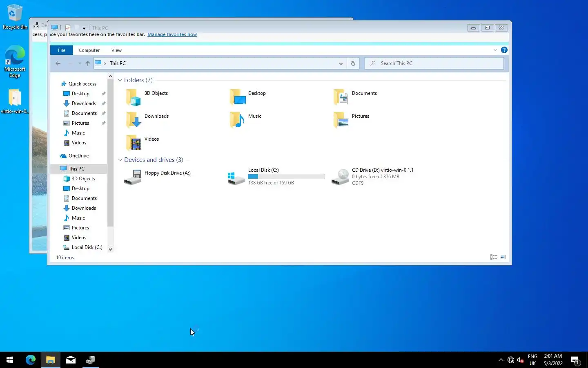This screenshot has height=368, width=588.
Task: Open Customize Quick Access Toolbar dropdown
Action: pos(84,28)
